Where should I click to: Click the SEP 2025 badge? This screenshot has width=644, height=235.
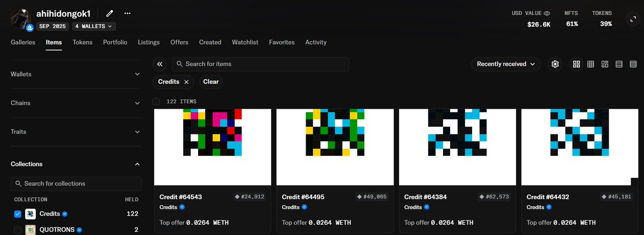53,26
